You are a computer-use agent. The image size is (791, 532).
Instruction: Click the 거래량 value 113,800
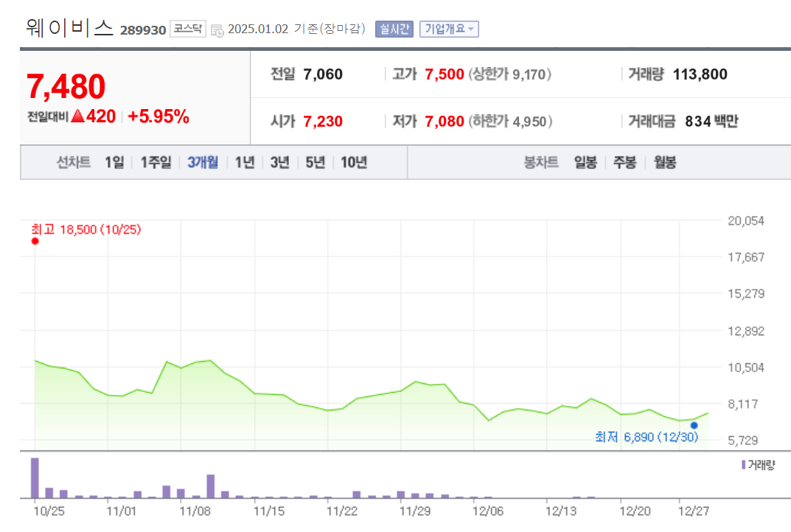pyautogui.click(x=700, y=74)
